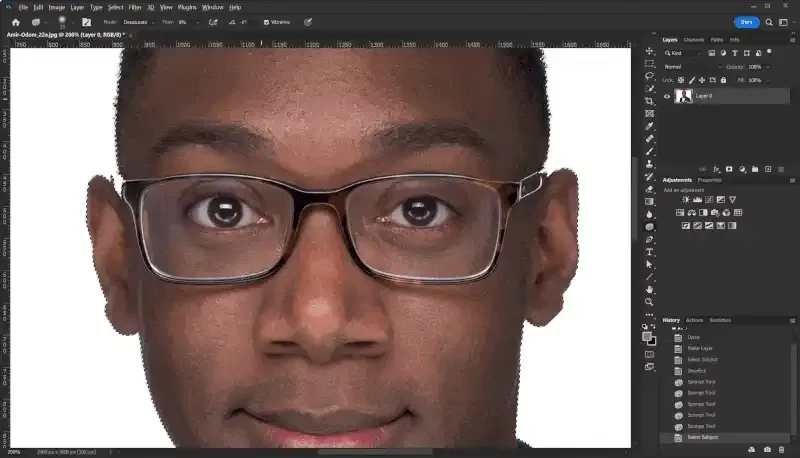The width and height of the screenshot is (800, 458).
Task: Hide Layer 0 visibility
Action: tap(667, 96)
